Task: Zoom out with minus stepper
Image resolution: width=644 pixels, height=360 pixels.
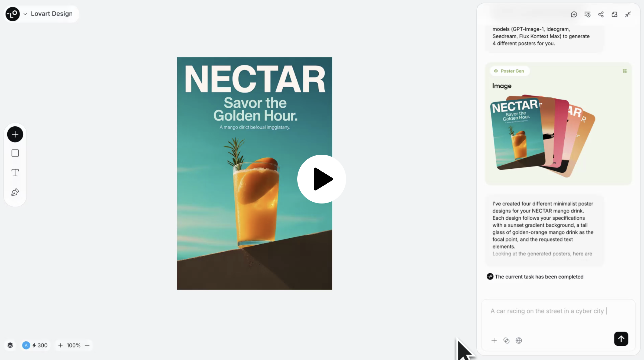Action: click(x=87, y=345)
